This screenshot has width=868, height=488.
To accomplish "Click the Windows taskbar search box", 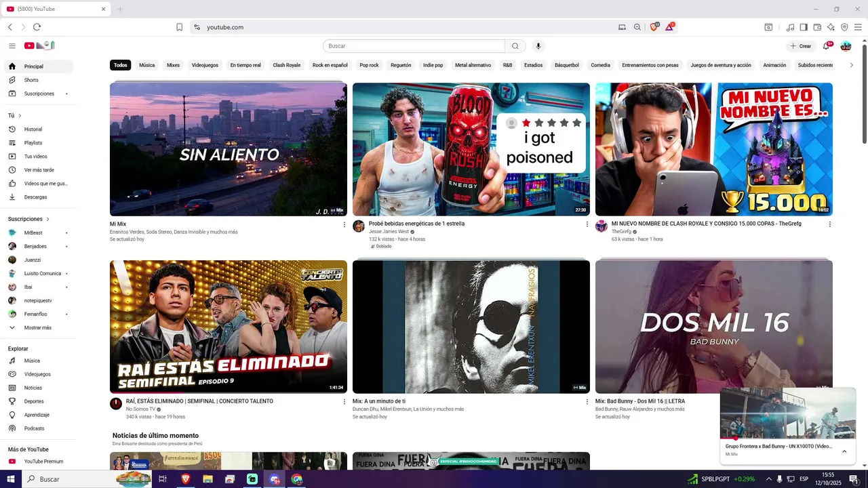I will tap(87, 479).
